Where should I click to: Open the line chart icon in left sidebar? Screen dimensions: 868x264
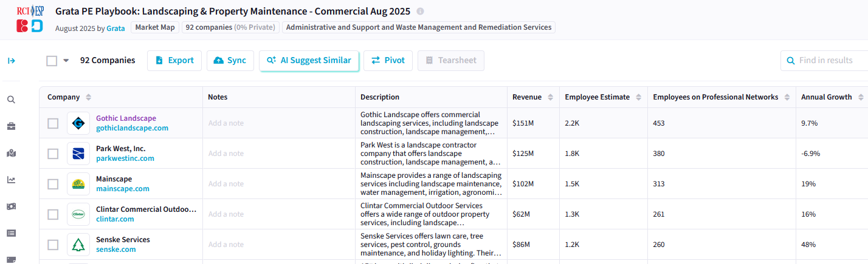click(11, 180)
